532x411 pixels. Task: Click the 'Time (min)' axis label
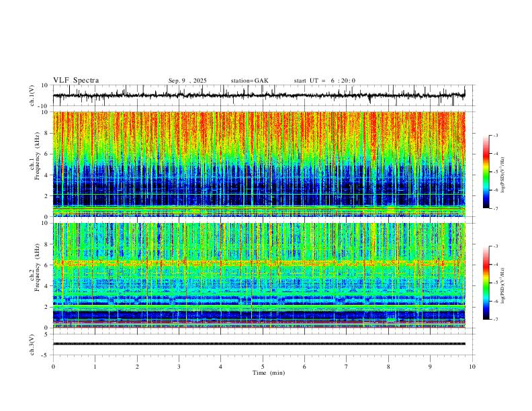pos(269,373)
